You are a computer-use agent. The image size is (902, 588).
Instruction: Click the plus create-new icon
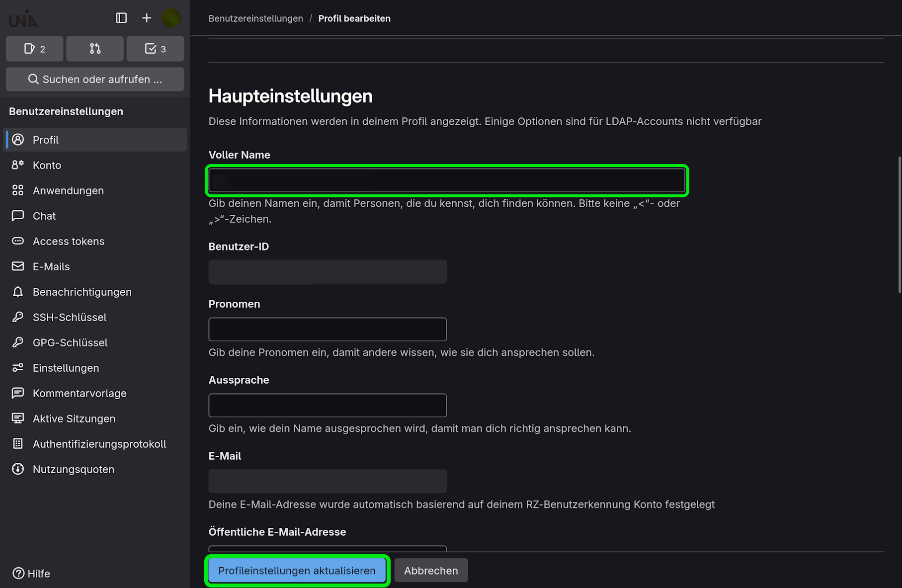click(147, 18)
